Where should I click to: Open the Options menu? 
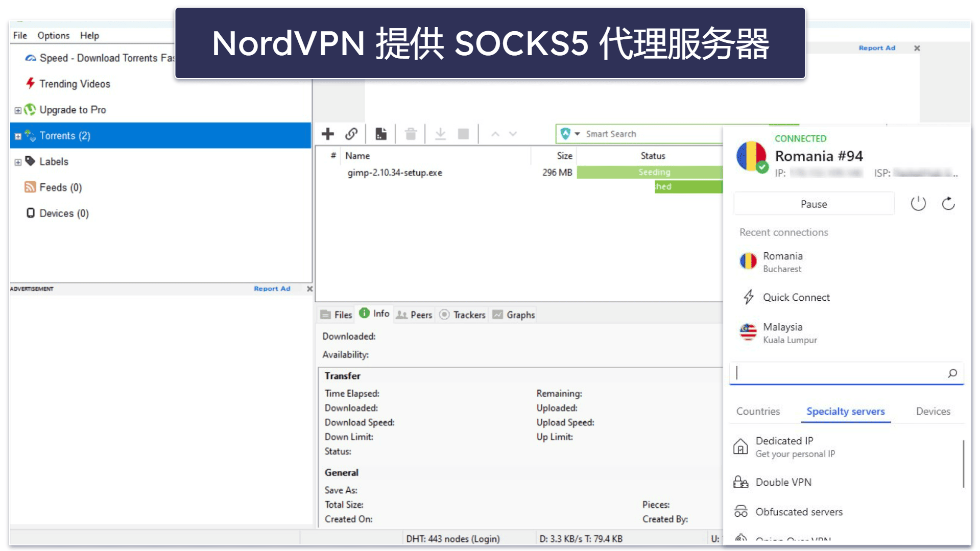coord(53,35)
